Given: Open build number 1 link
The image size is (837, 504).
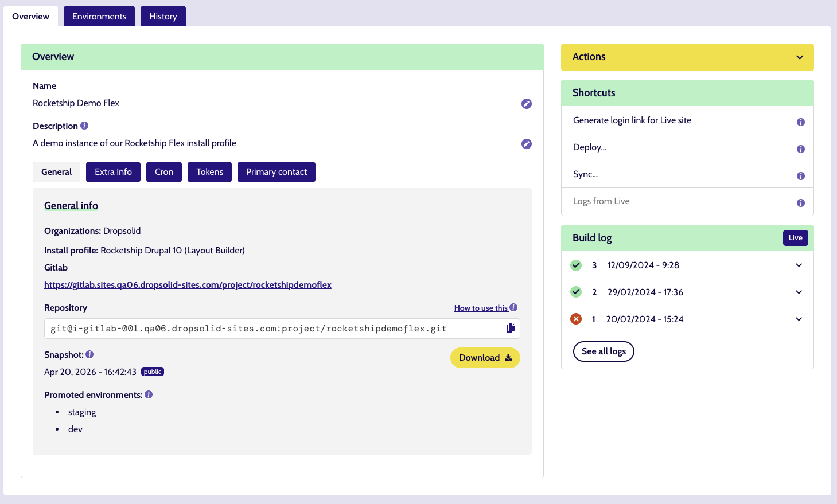Looking at the screenshot, I should [x=594, y=319].
